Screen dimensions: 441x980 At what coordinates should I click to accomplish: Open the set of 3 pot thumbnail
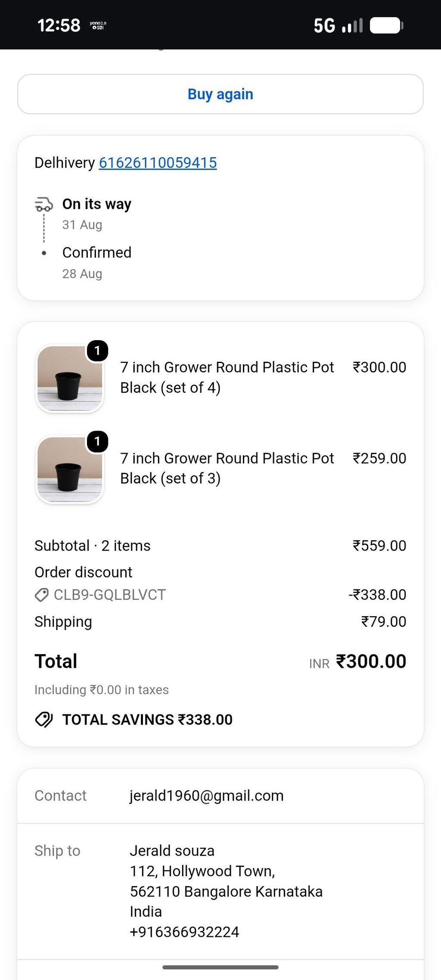(70, 469)
